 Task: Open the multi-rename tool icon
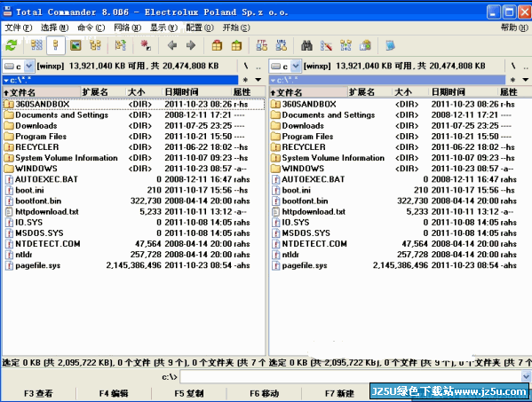[x=326, y=45]
